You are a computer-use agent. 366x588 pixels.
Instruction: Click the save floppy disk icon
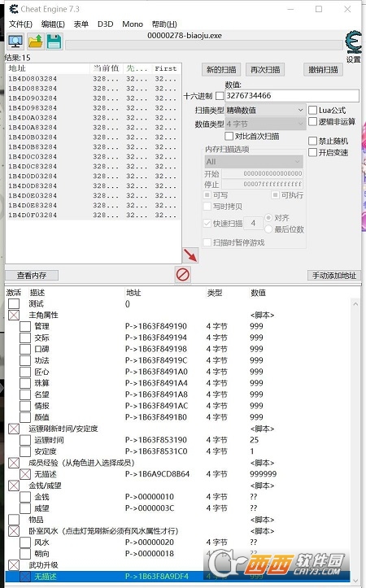click(x=54, y=41)
